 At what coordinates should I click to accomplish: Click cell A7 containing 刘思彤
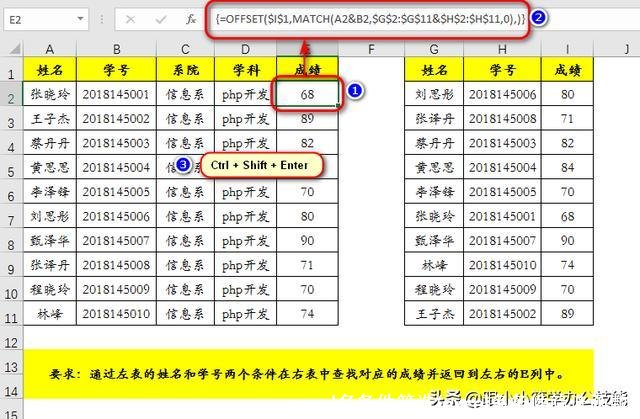click(50, 216)
